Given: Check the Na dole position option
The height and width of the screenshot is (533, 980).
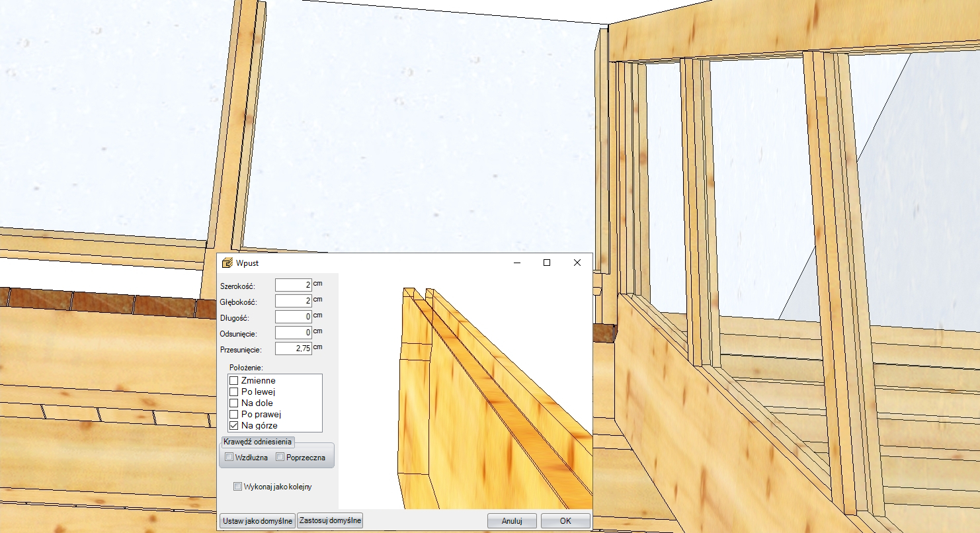Looking at the screenshot, I should pyautogui.click(x=233, y=403).
